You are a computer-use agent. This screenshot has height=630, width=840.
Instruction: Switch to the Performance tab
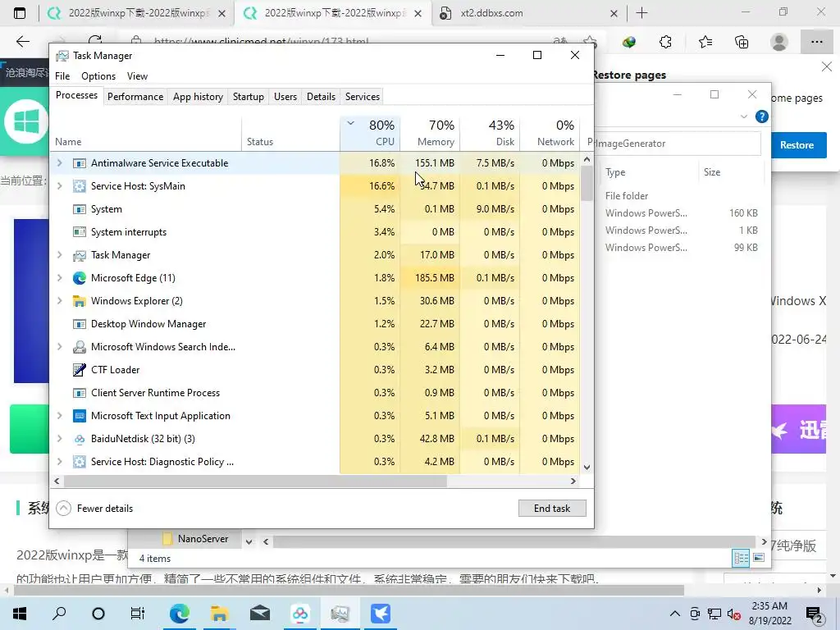pyautogui.click(x=135, y=97)
